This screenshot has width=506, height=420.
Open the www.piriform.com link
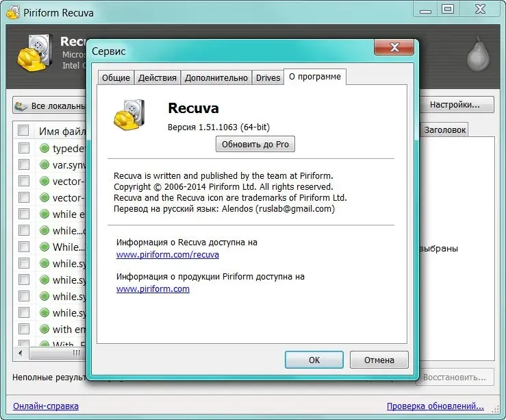(153, 289)
